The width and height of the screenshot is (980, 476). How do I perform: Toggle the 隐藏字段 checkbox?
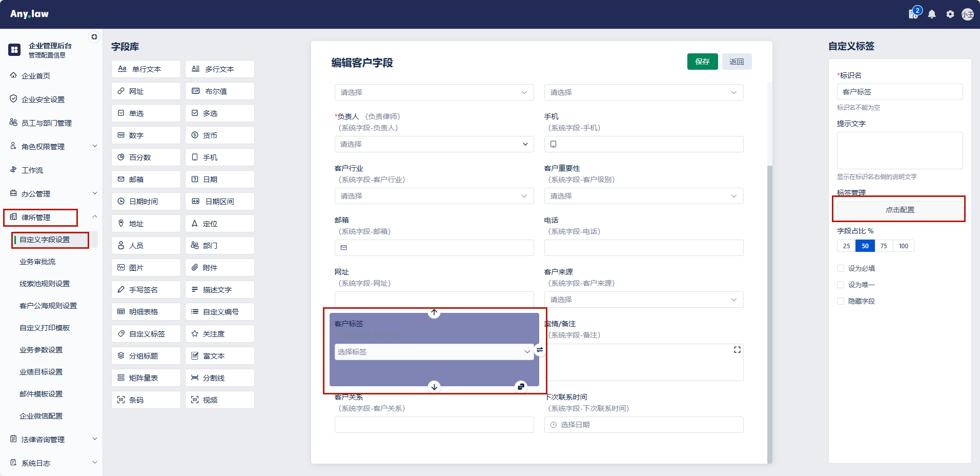pos(841,301)
